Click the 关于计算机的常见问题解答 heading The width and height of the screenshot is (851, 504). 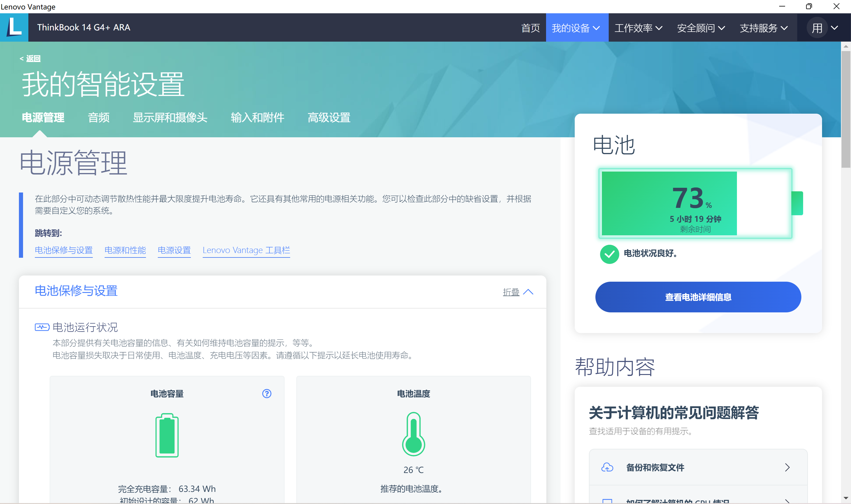(x=674, y=413)
